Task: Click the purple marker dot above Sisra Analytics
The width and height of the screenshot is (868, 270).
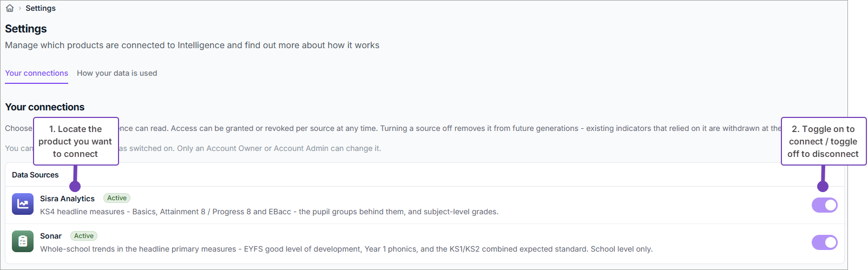Action: tap(75, 186)
